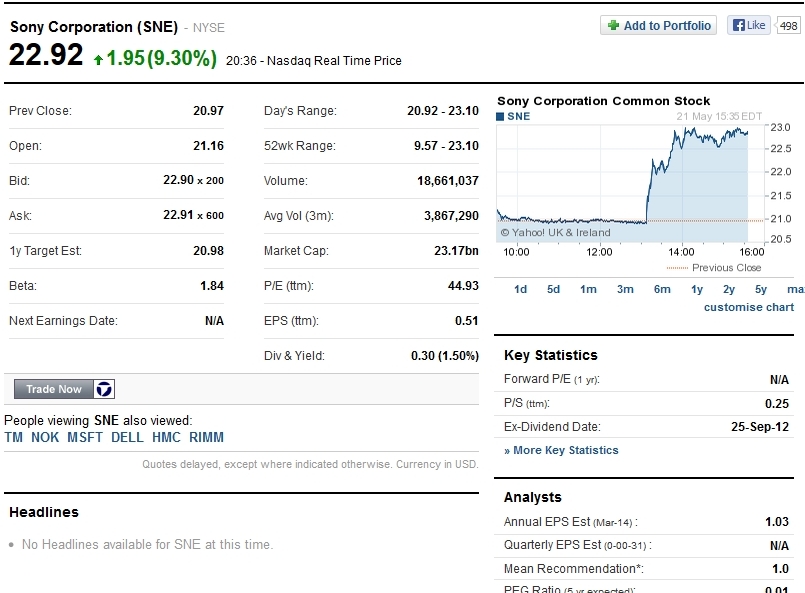Switch chart to 1y range
Screen dimensions: 805x593
coord(697,290)
